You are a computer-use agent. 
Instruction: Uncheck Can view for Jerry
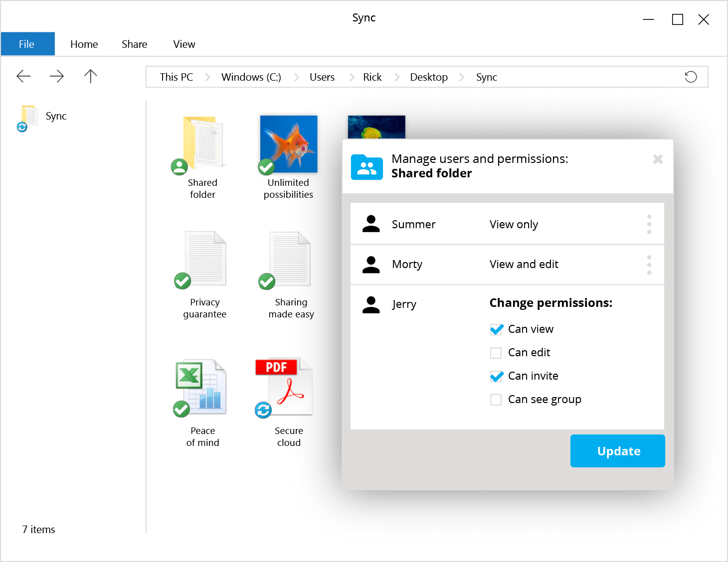click(x=497, y=329)
